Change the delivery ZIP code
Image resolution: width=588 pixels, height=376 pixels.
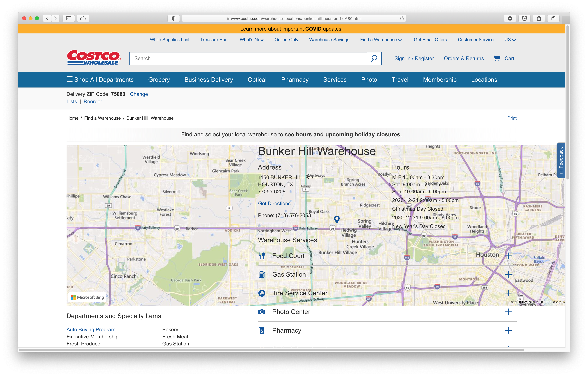pyautogui.click(x=139, y=94)
